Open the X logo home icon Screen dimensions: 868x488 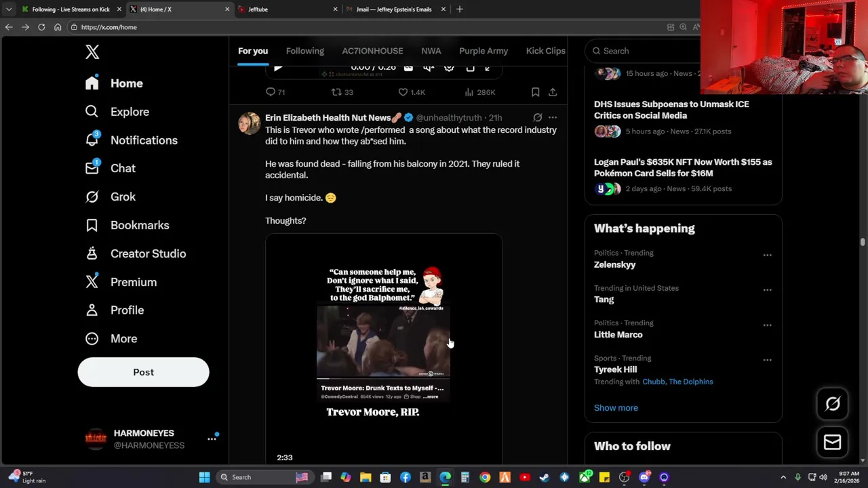92,52
